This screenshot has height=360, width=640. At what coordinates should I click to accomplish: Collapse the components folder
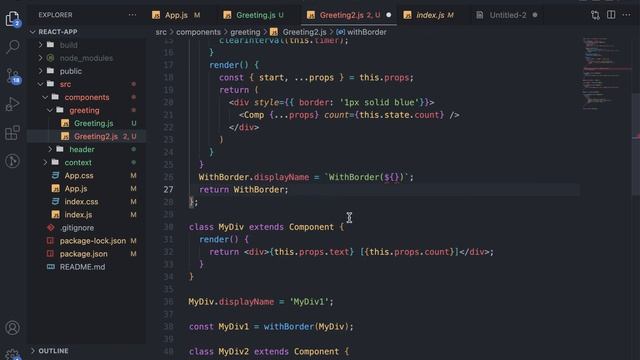tap(87, 97)
